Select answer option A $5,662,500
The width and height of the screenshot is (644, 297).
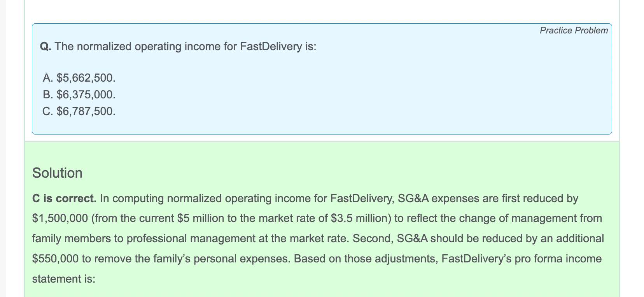tap(79, 78)
